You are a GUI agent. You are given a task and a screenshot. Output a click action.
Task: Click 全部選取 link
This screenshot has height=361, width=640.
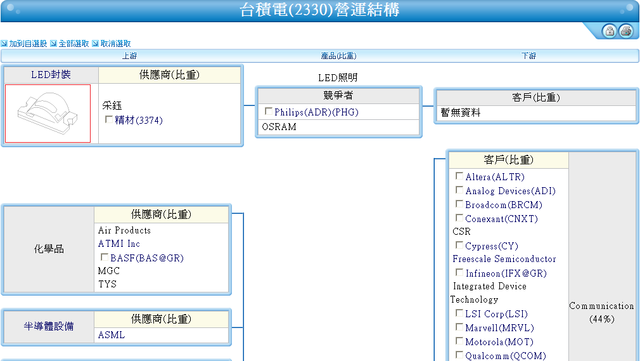point(73,44)
